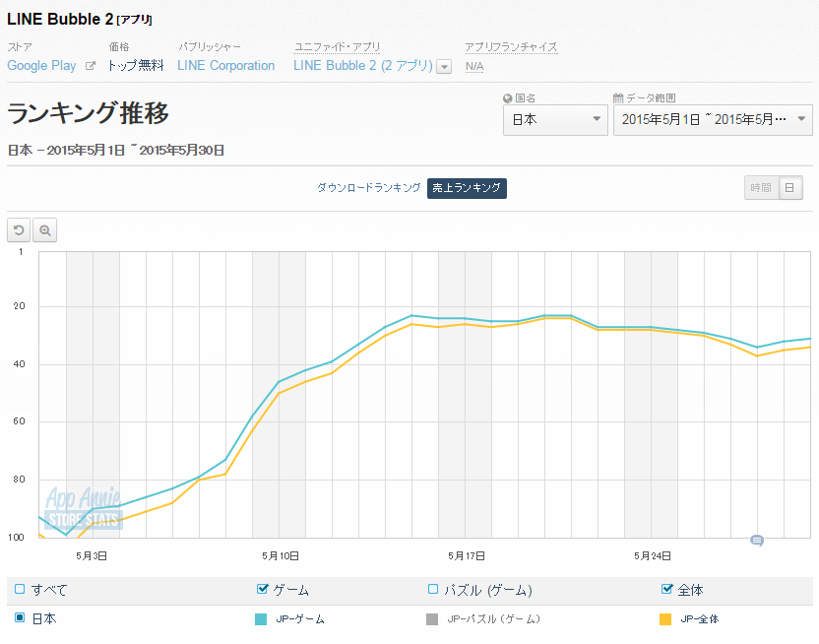Switch to the ダウンロードランキング tab
The image size is (819, 644).
click(x=369, y=188)
